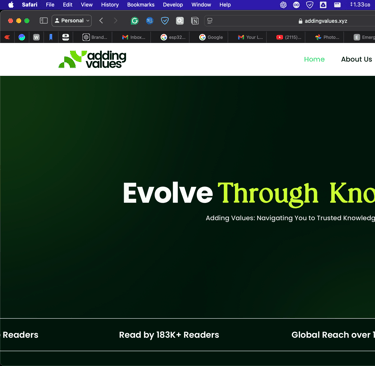The image size is (375, 366).
Task: Open the Personal profile dropdown
Action: [72, 21]
